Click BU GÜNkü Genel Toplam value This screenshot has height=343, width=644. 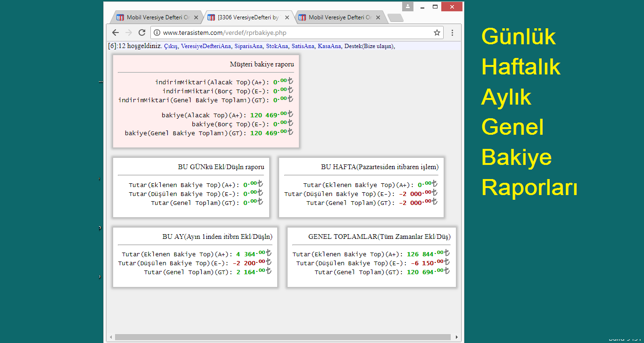253,203
